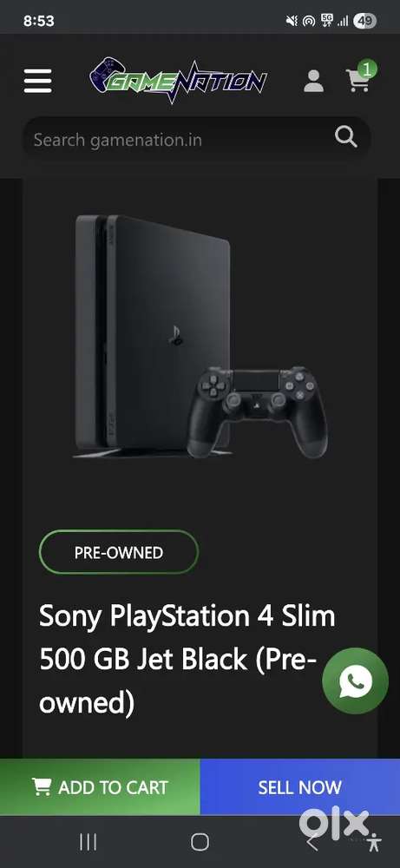Click the ADD TO CART button
The image size is (400, 868).
pos(100,786)
